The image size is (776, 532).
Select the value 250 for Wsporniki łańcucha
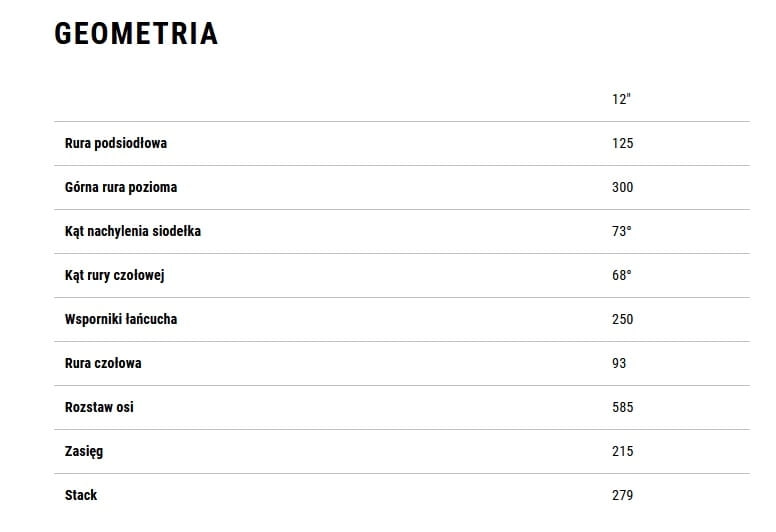(x=622, y=319)
